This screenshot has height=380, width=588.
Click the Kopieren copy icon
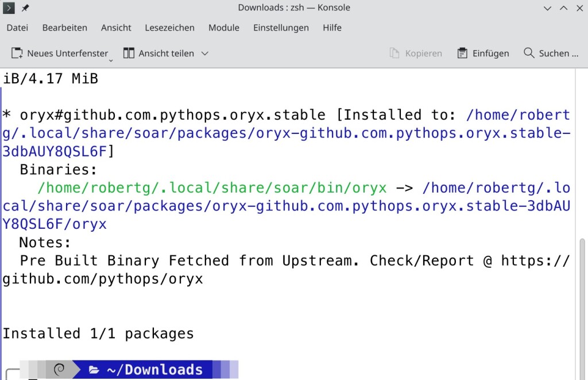[394, 53]
